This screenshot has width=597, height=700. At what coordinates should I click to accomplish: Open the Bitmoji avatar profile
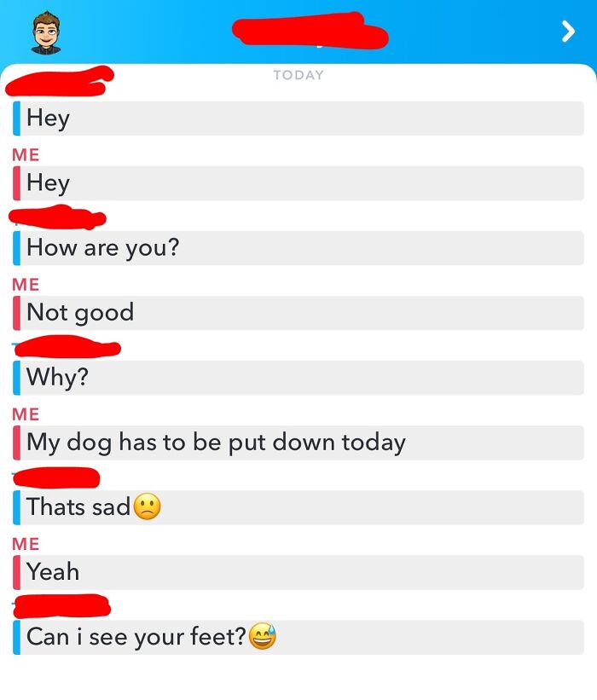[46, 33]
